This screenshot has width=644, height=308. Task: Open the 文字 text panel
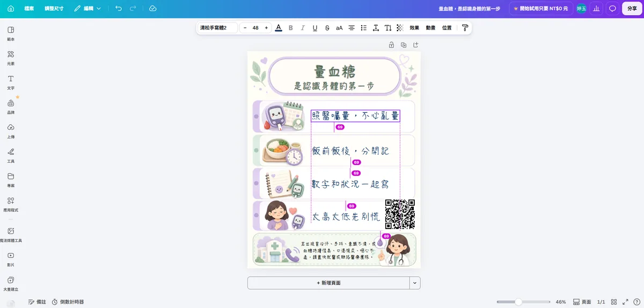pos(11,82)
